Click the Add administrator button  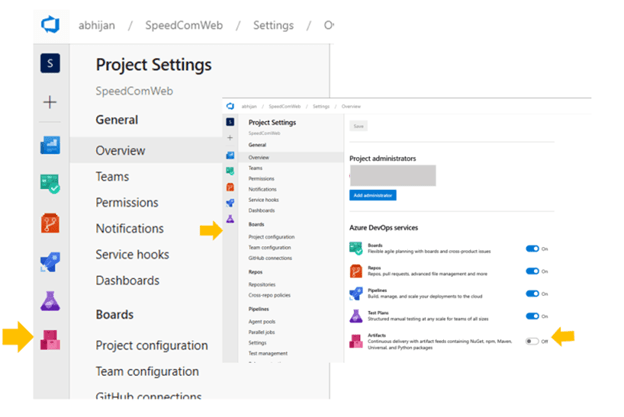point(372,195)
